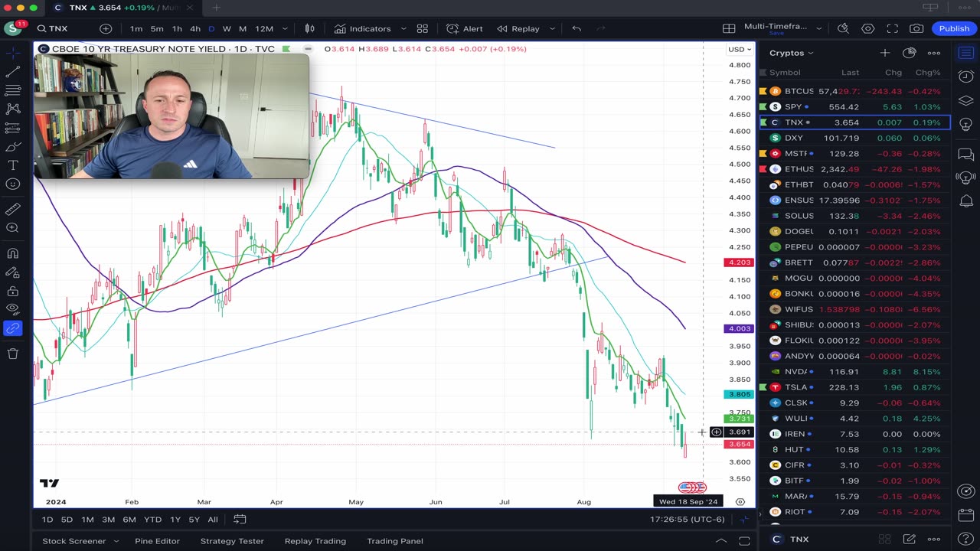This screenshot has width=980, height=551.
Task: Switch to 5m timeframe
Action: (157, 28)
